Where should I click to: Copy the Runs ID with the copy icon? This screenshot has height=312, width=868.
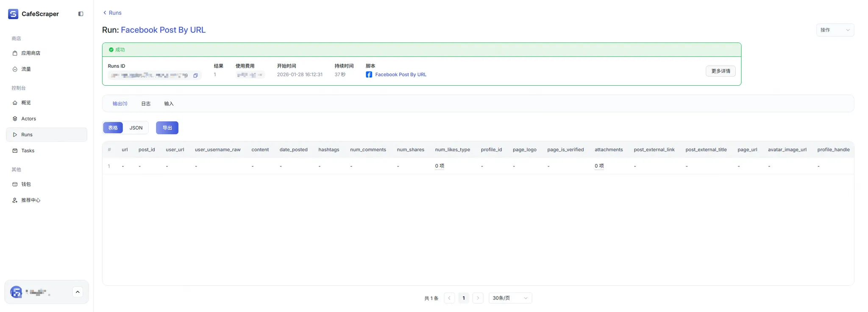tap(195, 76)
